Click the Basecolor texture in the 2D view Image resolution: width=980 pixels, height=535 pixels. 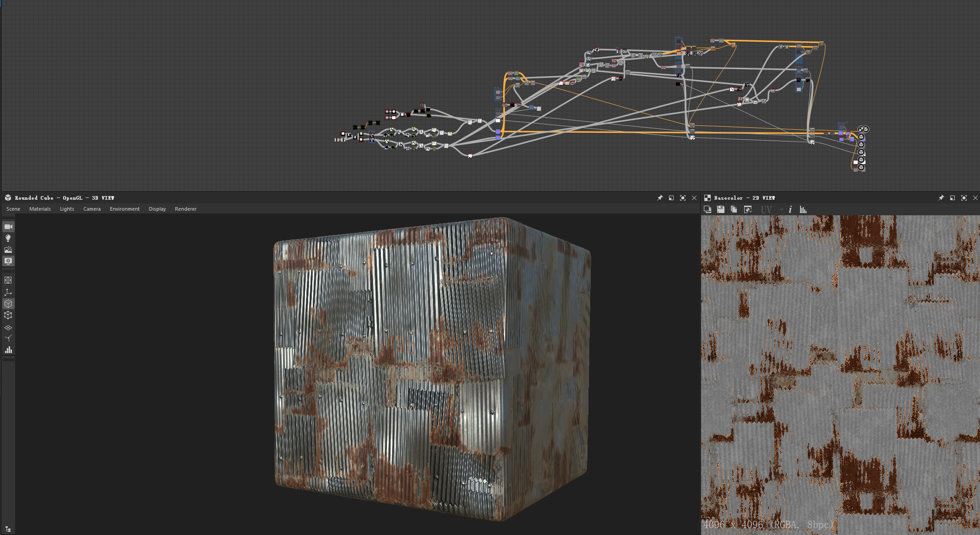840,375
